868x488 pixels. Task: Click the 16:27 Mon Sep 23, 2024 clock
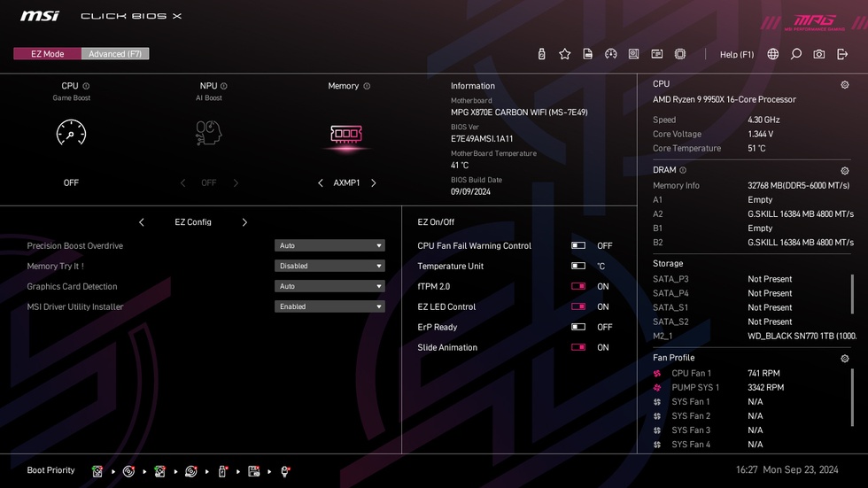pyautogui.click(x=787, y=469)
